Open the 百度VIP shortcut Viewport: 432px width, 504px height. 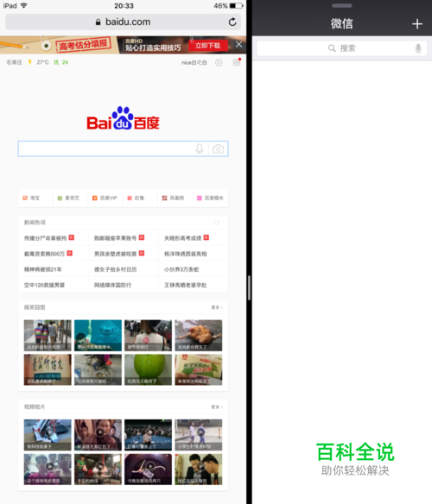click(105, 198)
